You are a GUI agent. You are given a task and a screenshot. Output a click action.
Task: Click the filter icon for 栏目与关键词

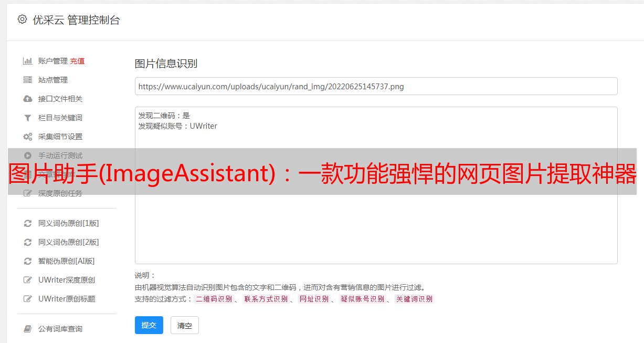coord(28,118)
